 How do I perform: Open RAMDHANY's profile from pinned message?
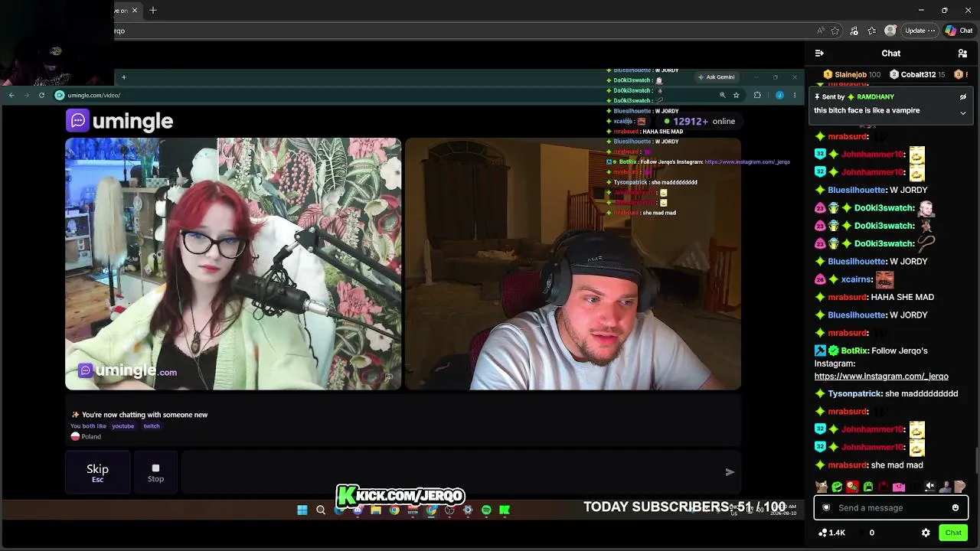coord(875,97)
